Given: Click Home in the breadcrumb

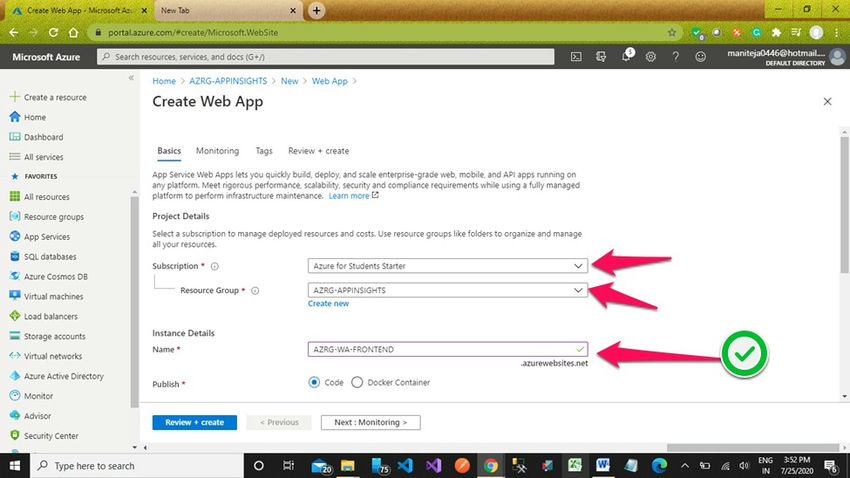Looking at the screenshot, I should (x=164, y=81).
